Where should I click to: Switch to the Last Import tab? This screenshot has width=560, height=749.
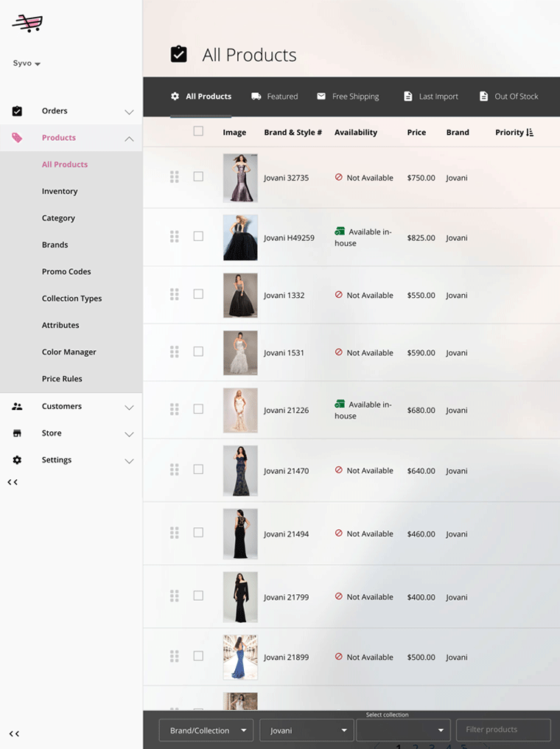(x=431, y=97)
